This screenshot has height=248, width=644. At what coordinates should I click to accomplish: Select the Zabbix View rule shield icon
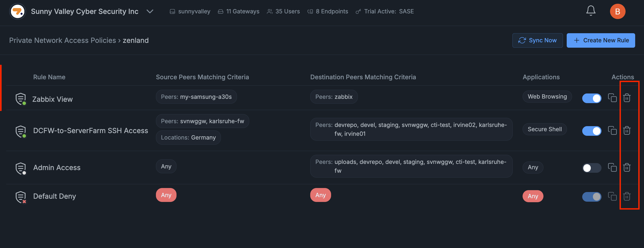[x=21, y=98]
